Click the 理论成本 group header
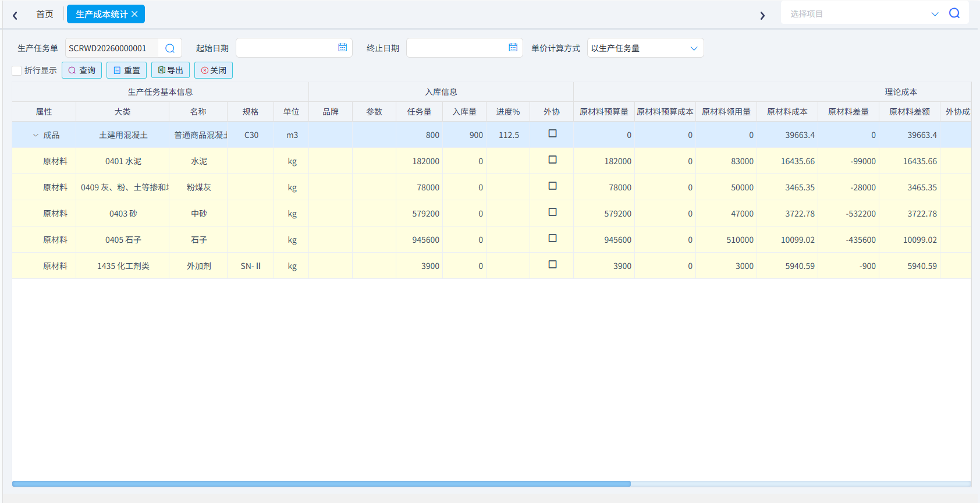This screenshot has width=980, height=503. click(x=901, y=92)
